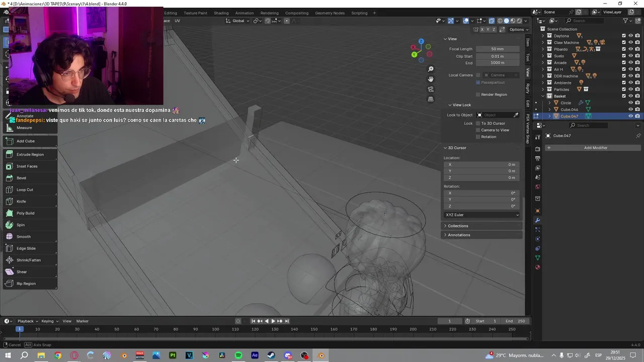Toggle Local Camera checkbox

point(478,75)
